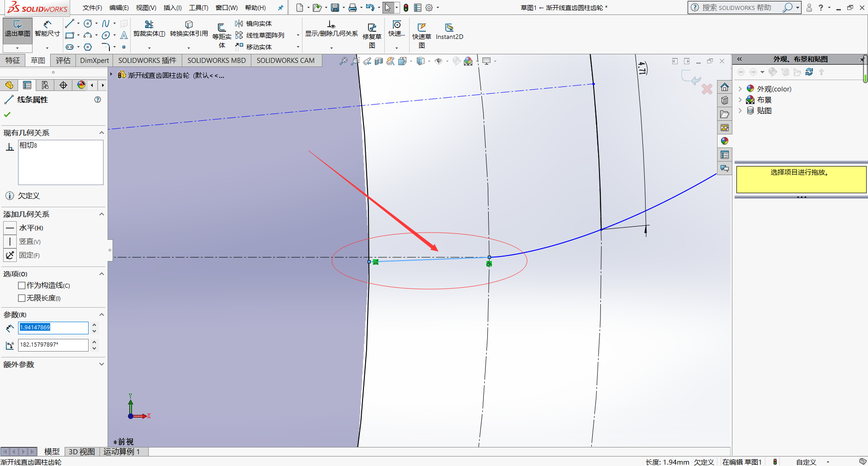
Task: Click Trim Entities (剪裁实体) tool
Action: pos(149,29)
